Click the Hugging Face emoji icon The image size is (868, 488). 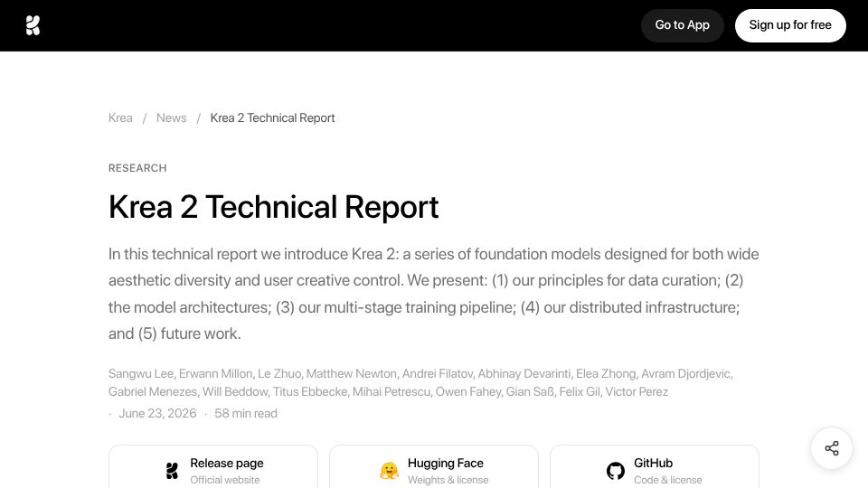point(390,471)
